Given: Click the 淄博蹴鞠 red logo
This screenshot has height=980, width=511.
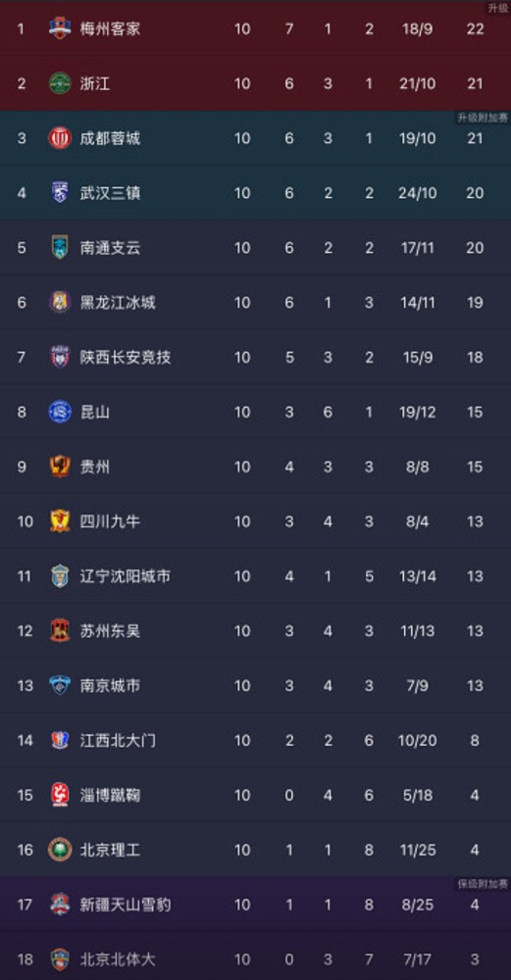Looking at the screenshot, I should tap(60, 795).
